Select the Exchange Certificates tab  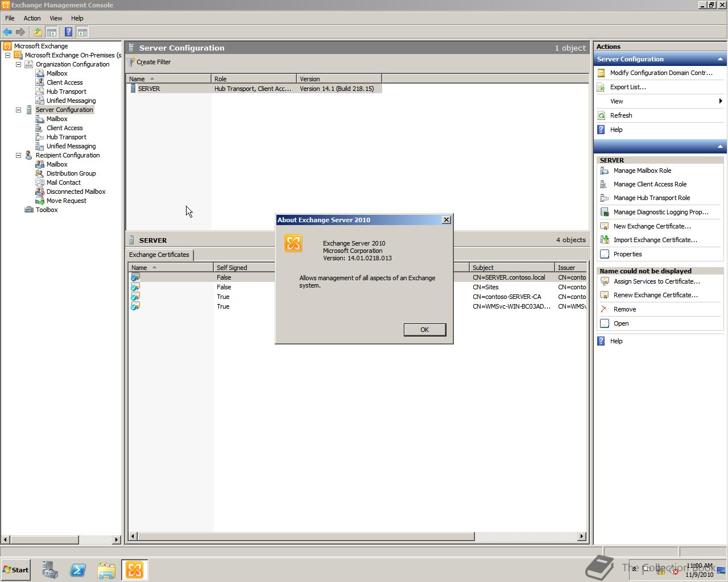coord(159,255)
